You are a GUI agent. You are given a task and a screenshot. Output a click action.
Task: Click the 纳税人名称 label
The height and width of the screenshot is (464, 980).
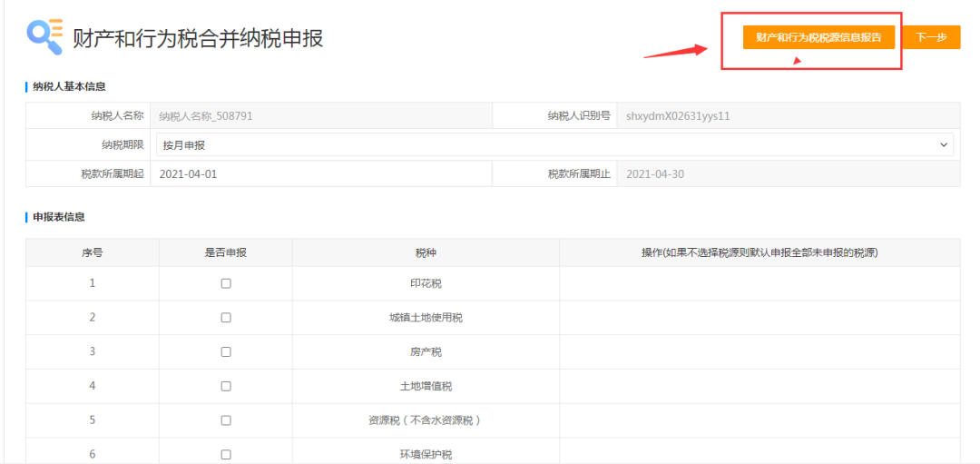tap(118, 115)
